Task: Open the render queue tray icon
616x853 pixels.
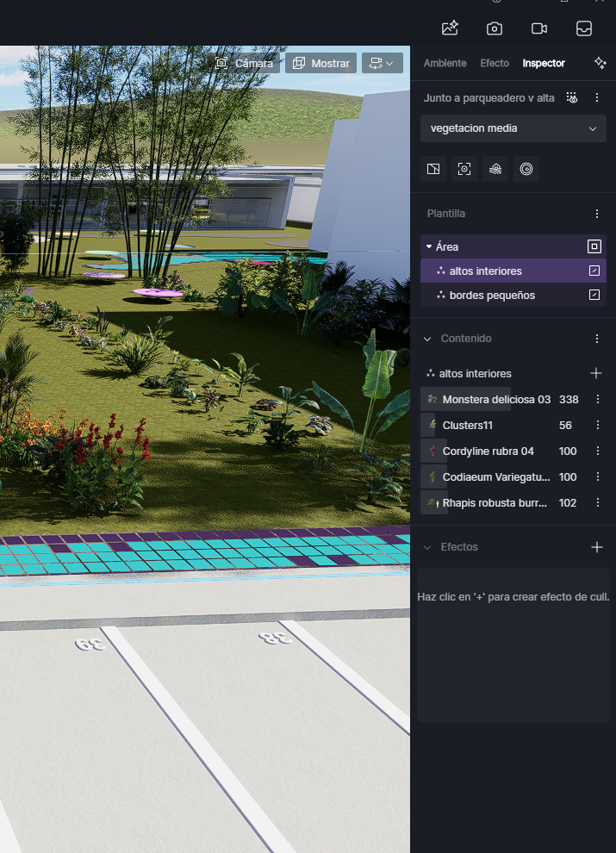Action: (584, 28)
